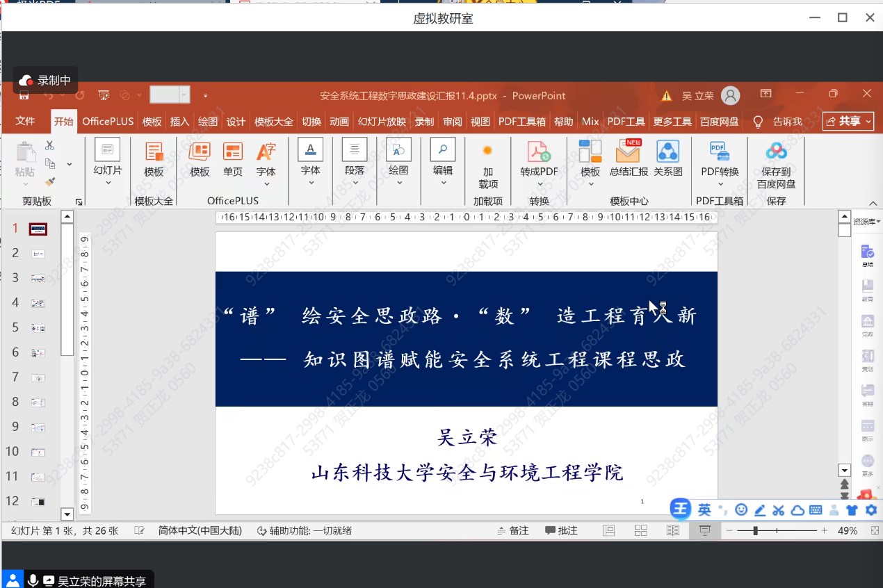This screenshot has height=588, width=883.
Task: Start slideshow from the status bar icon
Action: click(x=704, y=530)
